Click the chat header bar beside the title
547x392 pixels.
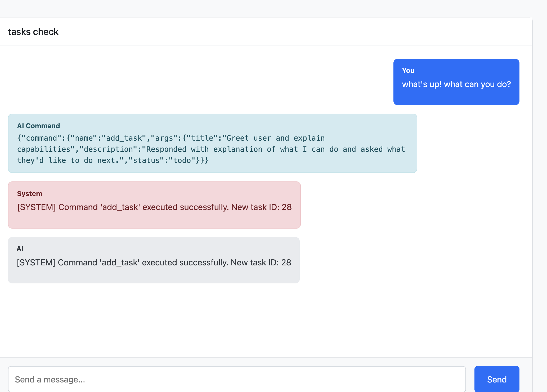[291, 32]
